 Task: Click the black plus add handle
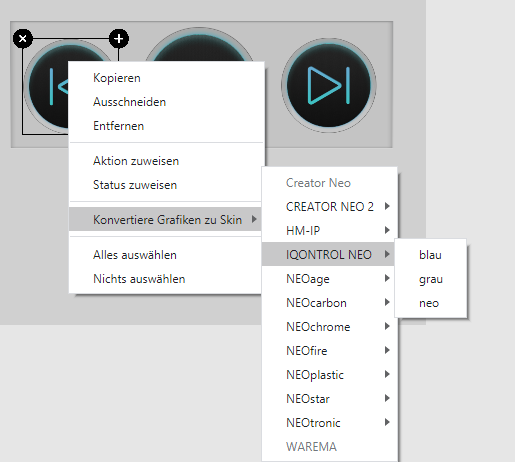point(119,39)
